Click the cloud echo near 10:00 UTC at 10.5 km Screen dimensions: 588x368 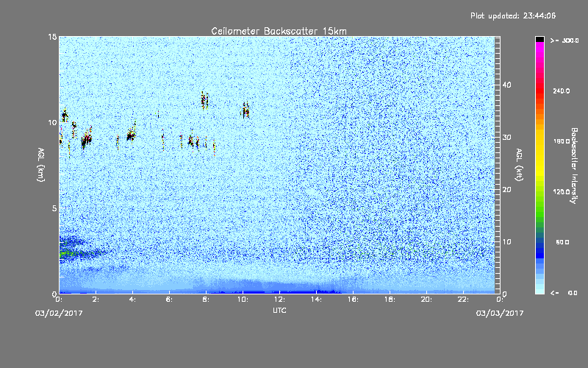coord(245,110)
